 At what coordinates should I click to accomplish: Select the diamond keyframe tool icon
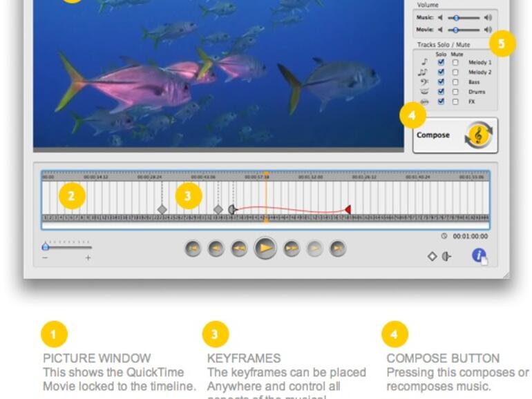click(432, 257)
